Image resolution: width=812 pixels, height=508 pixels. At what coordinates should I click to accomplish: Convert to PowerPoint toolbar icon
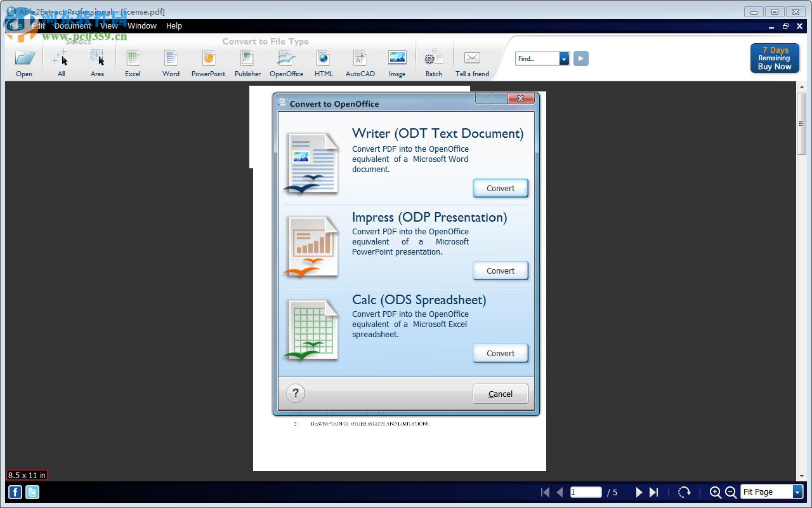point(209,58)
